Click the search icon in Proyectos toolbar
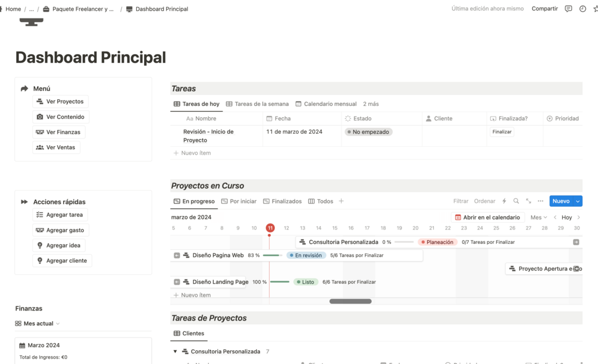This screenshot has height=364, width=598. [x=516, y=201]
